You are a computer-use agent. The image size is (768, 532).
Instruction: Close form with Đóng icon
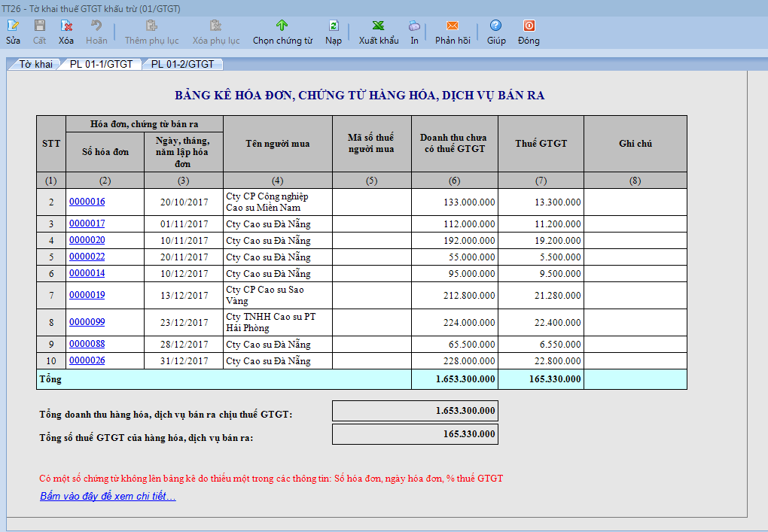point(529,26)
